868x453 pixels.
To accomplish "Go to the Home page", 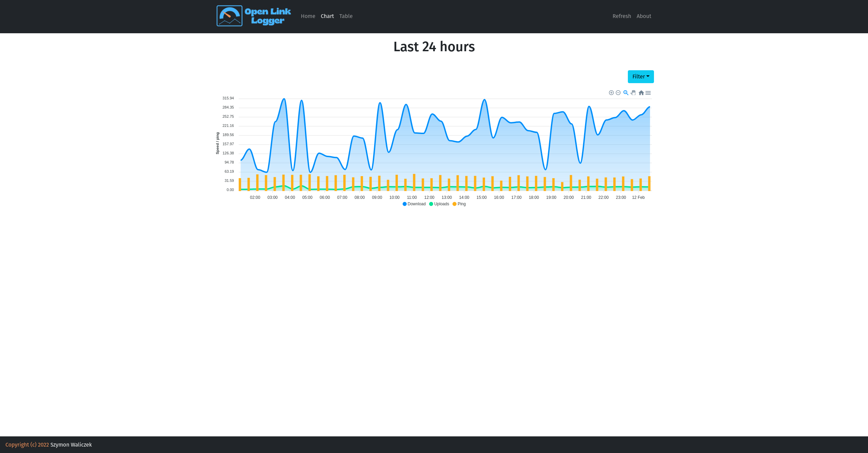I will 308,16.
